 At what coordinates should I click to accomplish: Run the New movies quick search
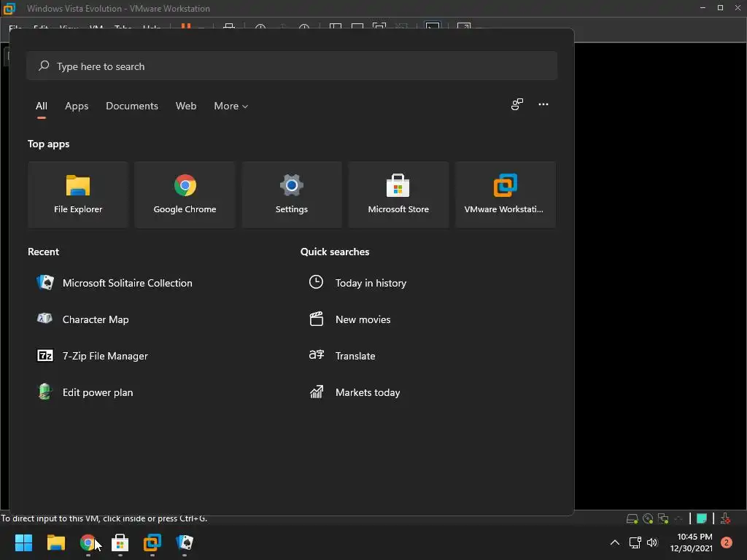tap(350, 319)
